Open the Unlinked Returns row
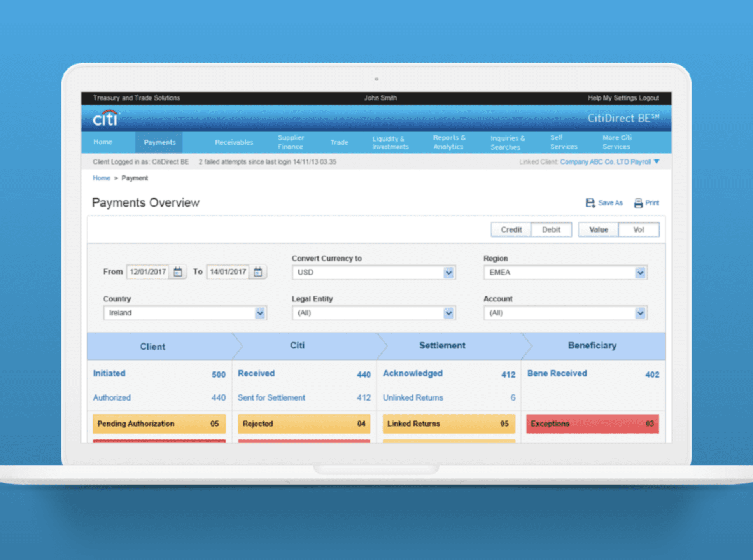The height and width of the screenshot is (560, 753). (x=449, y=397)
